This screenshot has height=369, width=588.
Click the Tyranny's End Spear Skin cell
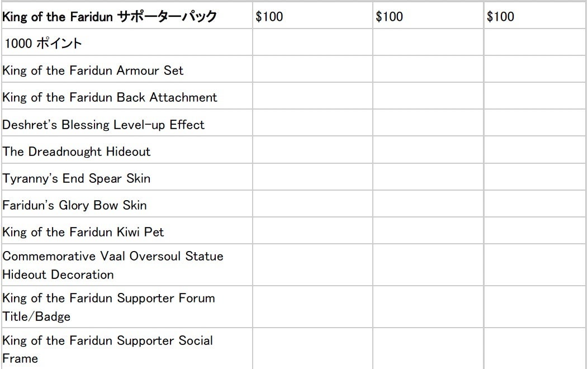tap(77, 179)
